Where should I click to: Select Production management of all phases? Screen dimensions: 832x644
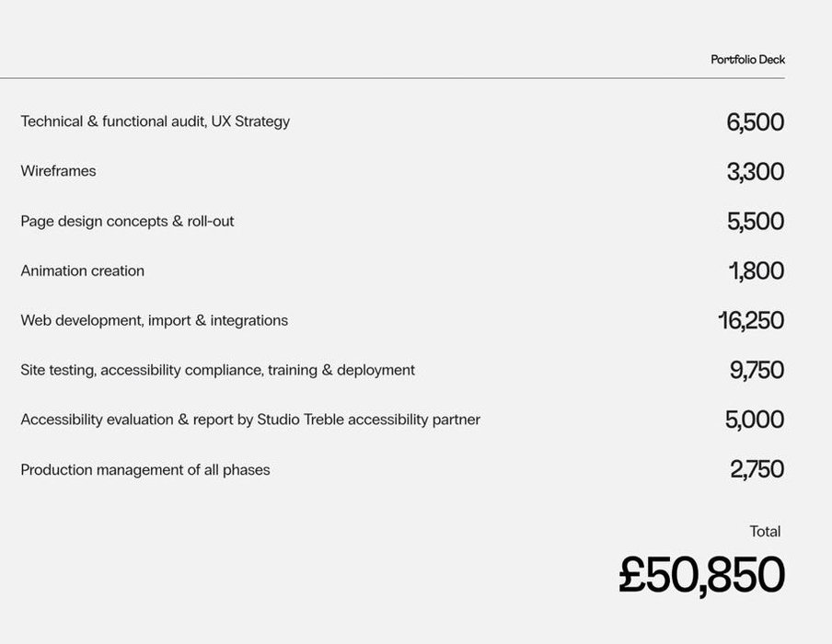(145, 470)
